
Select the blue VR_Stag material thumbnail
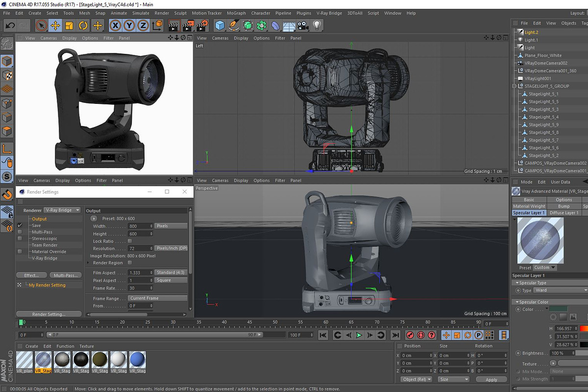coord(138,360)
